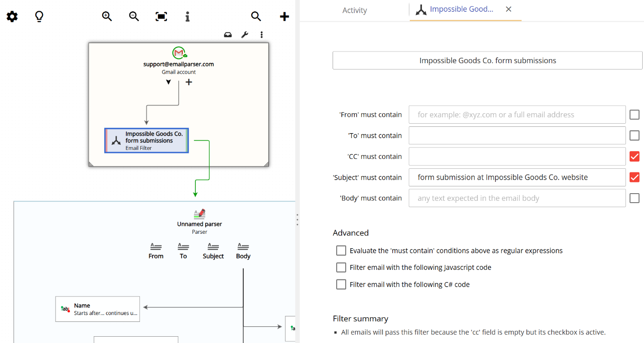Click the fit-to-screen icon
The height and width of the screenshot is (343, 644).
pyautogui.click(x=161, y=16)
